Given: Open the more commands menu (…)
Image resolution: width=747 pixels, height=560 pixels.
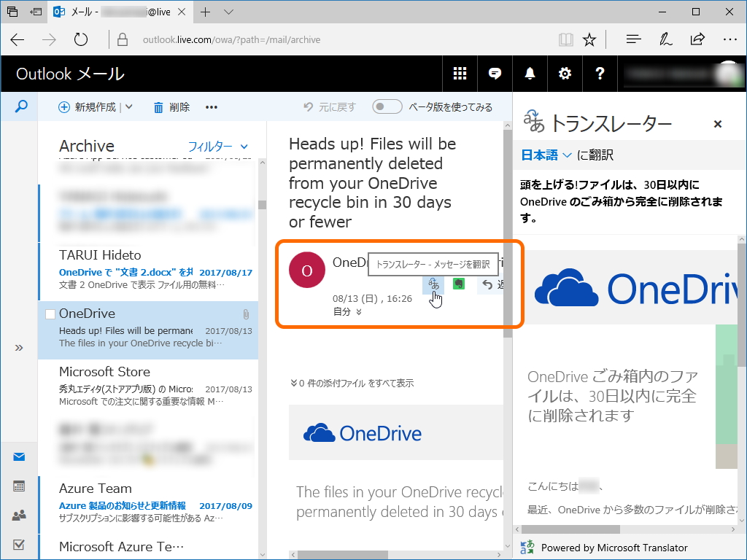Looking at the screenshot, I should 212,106.
